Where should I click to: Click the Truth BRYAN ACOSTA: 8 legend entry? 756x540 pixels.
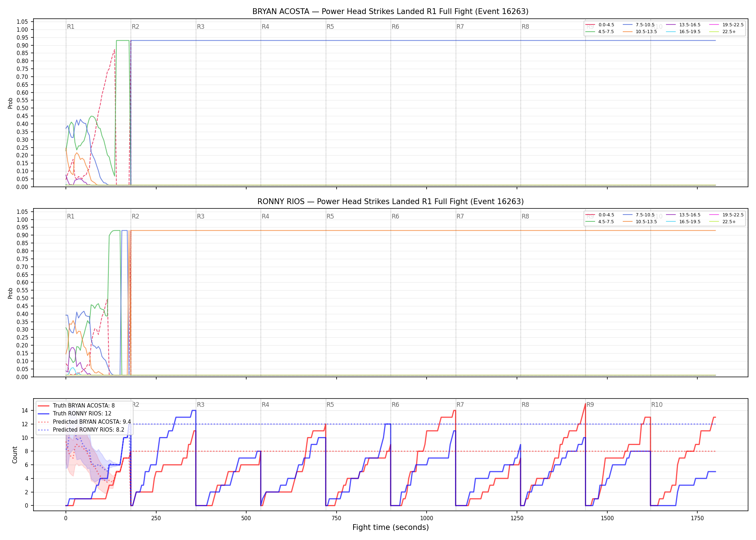[x=77, y=406]
